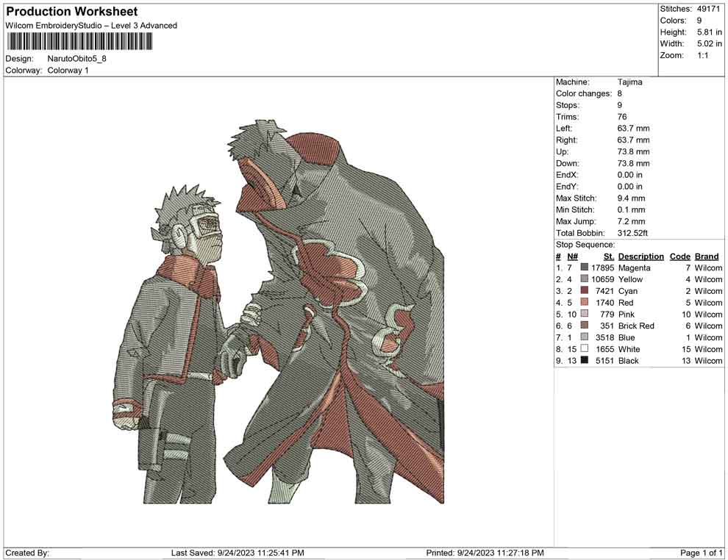This screenshot has width=728, height=560.
Task: Select the Brick Red thread color swatch
Action: click(585, 326)
